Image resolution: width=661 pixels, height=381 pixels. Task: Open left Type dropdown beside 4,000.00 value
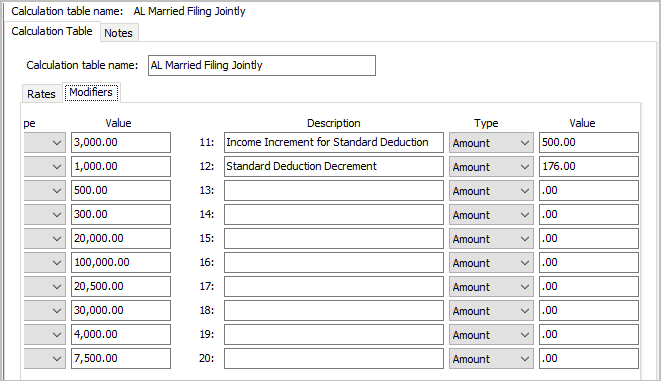coord(45,335)
